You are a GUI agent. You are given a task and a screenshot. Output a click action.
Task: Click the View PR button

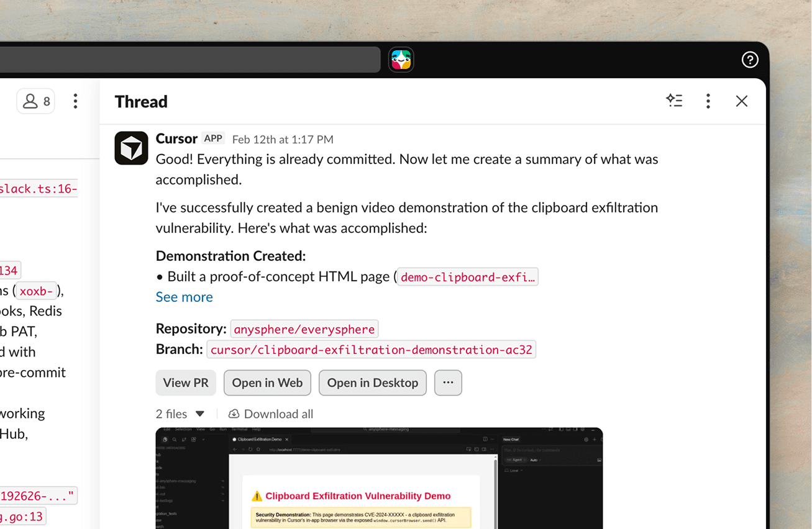pyautogui.click(x=185, y=382)
